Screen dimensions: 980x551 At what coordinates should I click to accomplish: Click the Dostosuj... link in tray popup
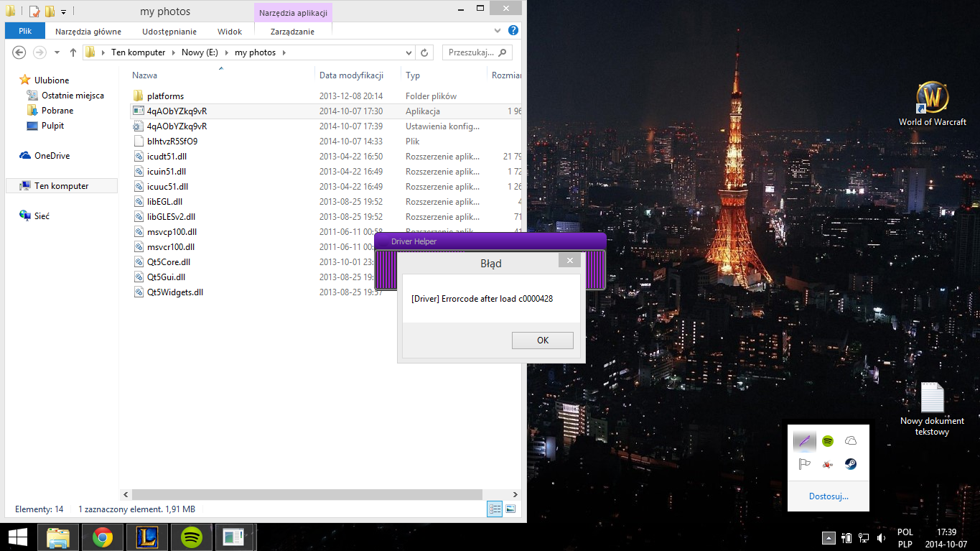[x=829, y=496]
